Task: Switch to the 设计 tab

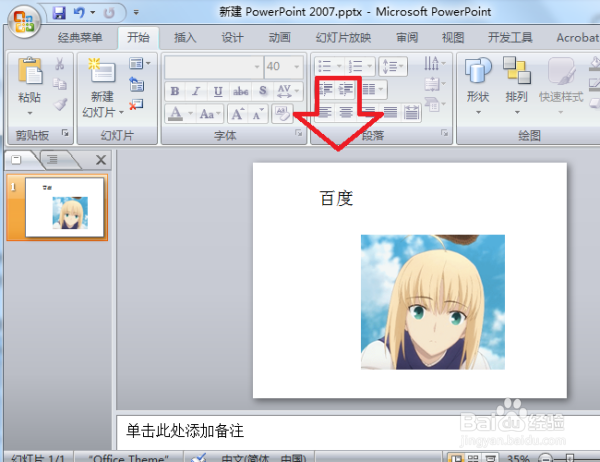Action: click(x=232, y=38)
